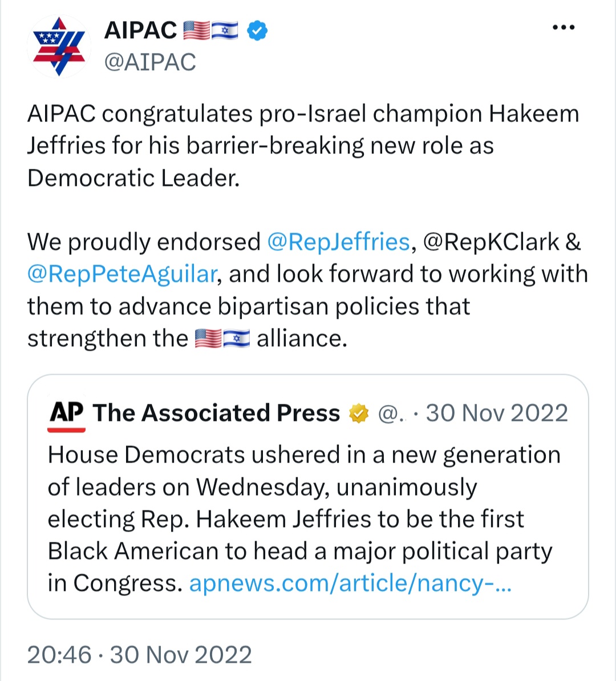This screenshot has height=681, width=616.
Task: Click the AIPAC profile avatar logo
Action: click(59, 46)
